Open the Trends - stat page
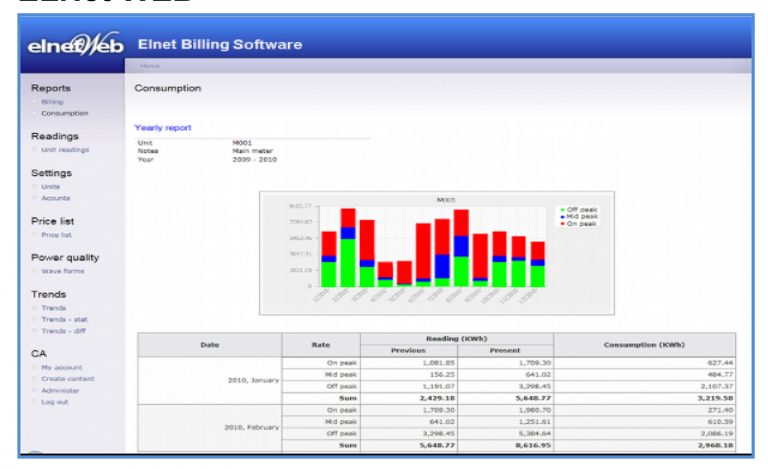Viewport: 768px width, 469px height. coord(64,319)
